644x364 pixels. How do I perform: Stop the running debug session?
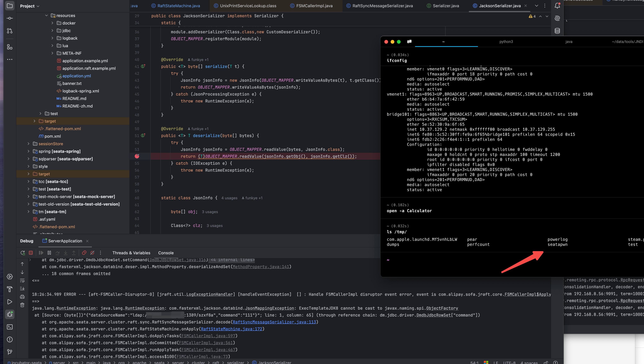pyautogui.click(x=31, y=253)
